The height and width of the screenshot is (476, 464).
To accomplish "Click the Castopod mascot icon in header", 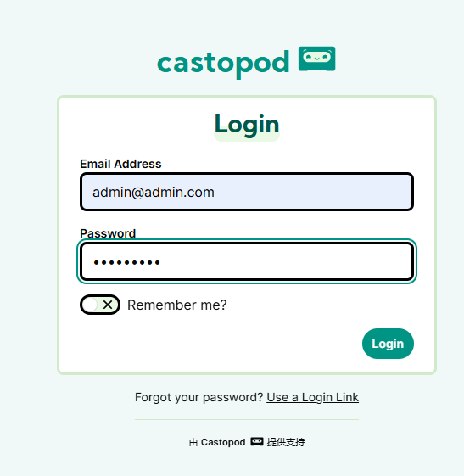I will (x=316, y=59).
